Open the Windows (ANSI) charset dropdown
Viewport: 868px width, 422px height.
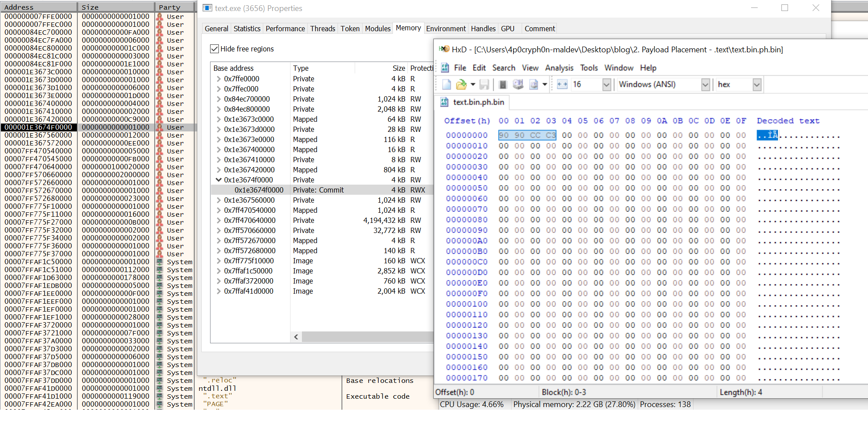(x=705, y=84)
